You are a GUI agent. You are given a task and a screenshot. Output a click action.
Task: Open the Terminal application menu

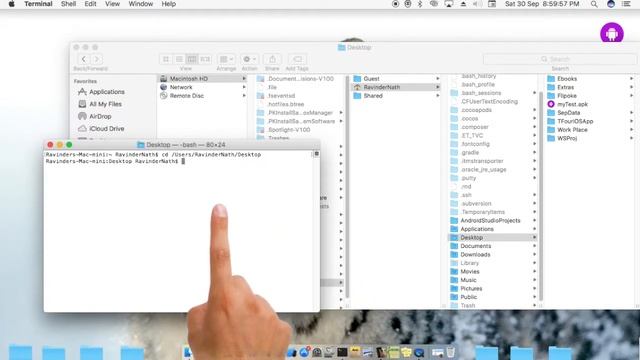click(x=38, y=4)
